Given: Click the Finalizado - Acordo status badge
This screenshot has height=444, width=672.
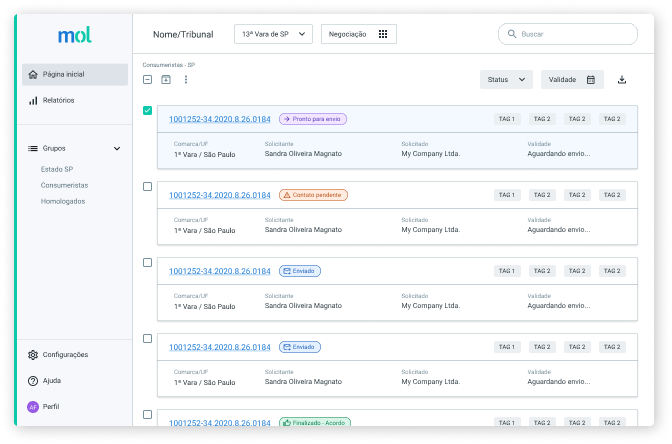Looking at the screenshot, I should [315, 422].
